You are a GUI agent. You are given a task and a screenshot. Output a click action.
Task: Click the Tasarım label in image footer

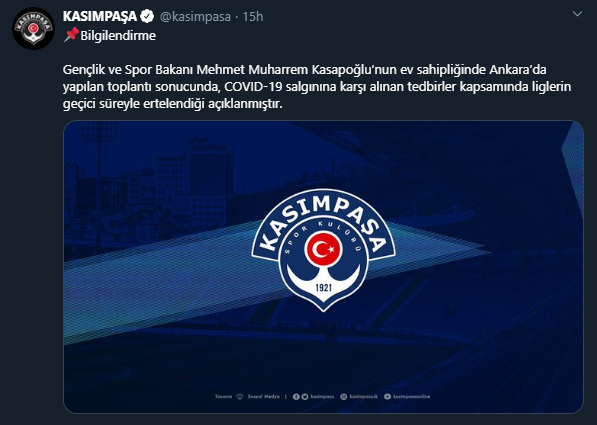coord(223,396)
